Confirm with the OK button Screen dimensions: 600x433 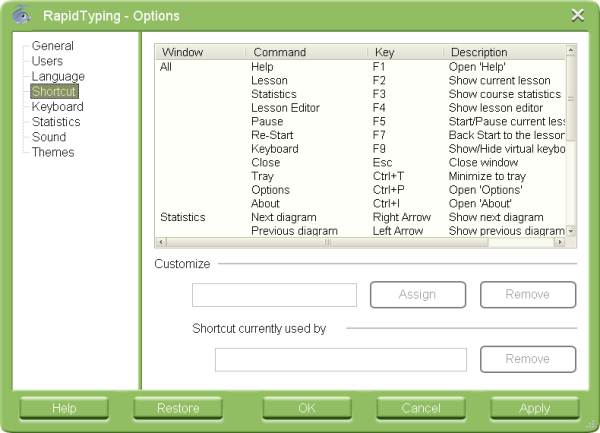pos(307,408)
